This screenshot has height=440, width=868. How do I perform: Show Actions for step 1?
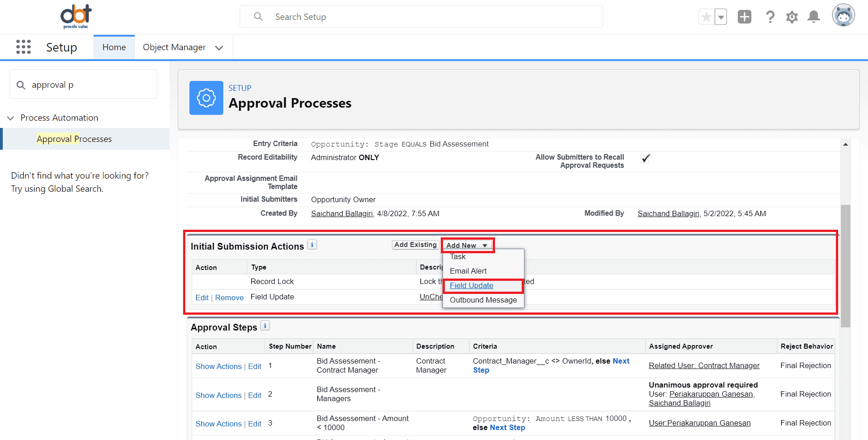218,366
